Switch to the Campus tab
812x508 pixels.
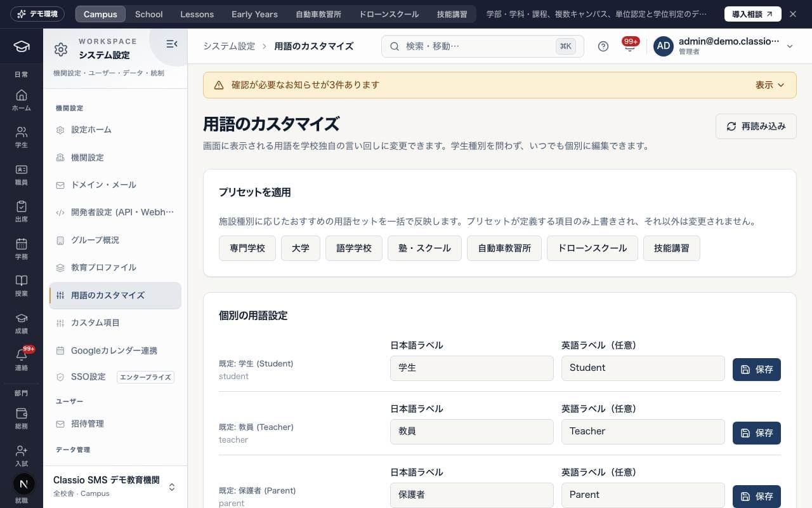(100, 14)
